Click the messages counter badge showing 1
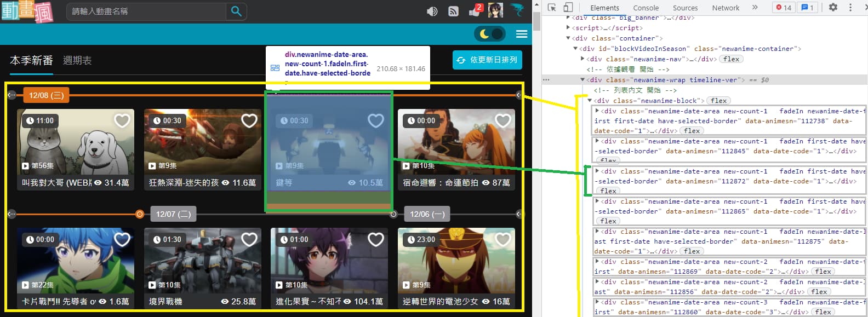The height and width of the screenshot is (317, 868). point(807,8)
